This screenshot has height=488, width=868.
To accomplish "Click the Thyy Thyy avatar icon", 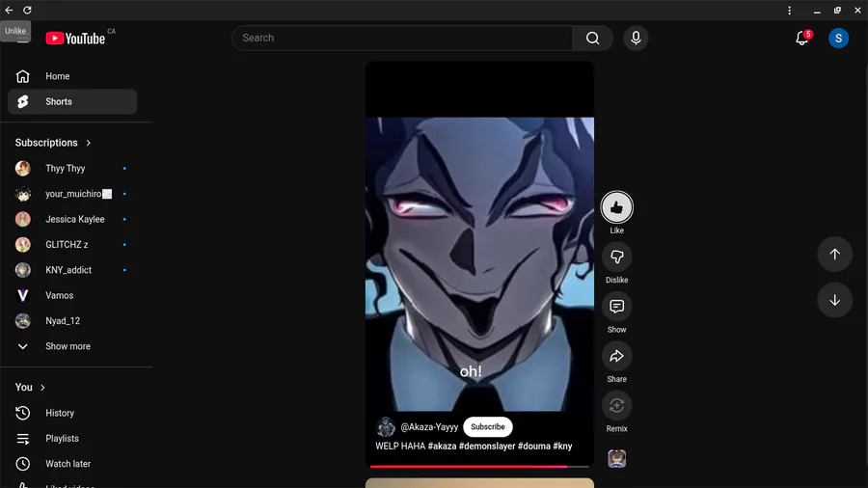I will (x=23, y=168).
